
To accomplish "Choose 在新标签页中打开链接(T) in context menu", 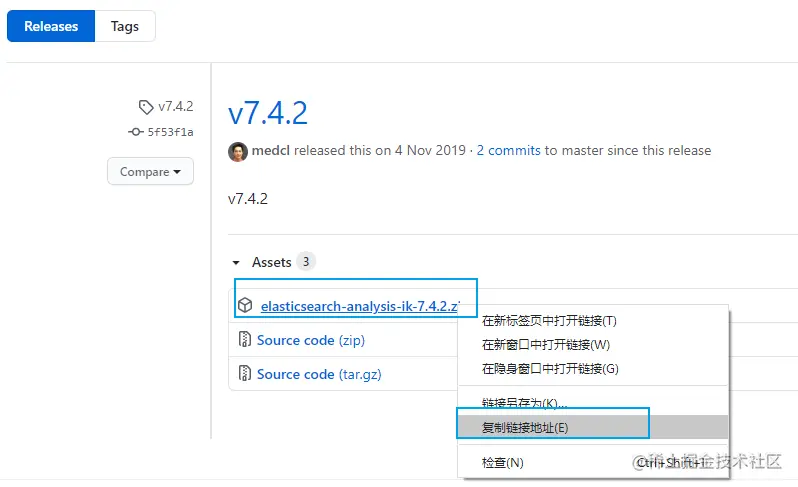I will pos(593,321).
